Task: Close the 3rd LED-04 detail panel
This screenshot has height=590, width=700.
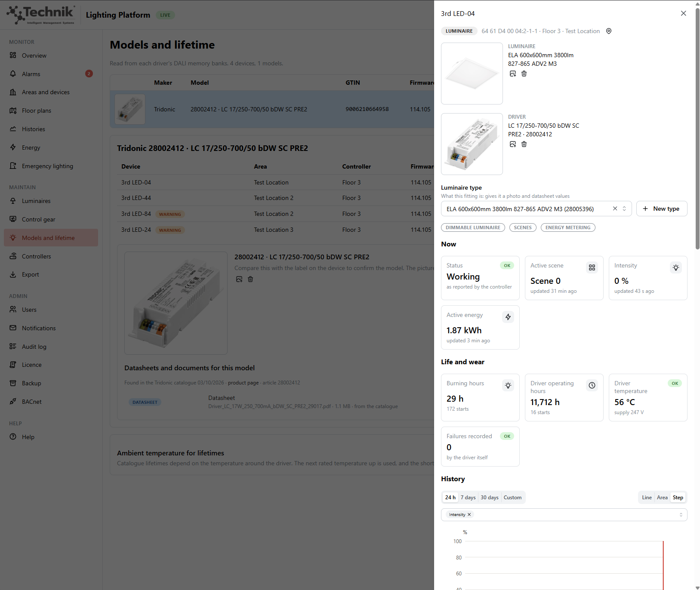Action: point(683,13)
